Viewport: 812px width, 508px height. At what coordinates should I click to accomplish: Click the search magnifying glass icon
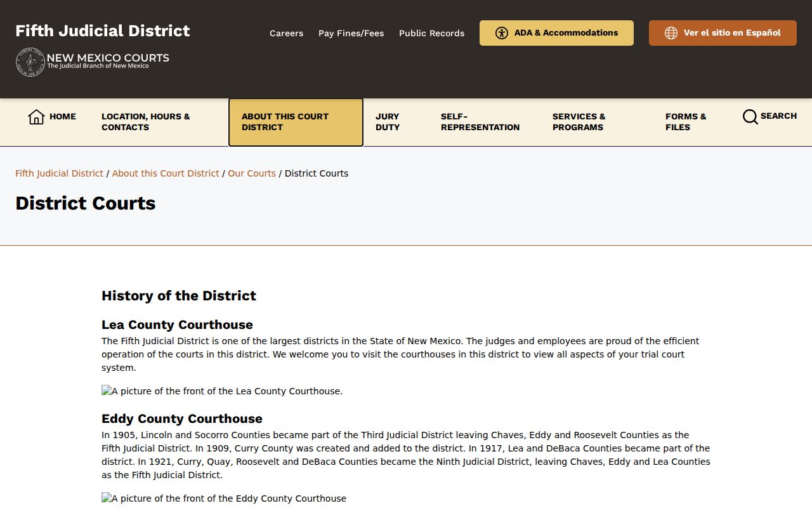coord(750,117)
